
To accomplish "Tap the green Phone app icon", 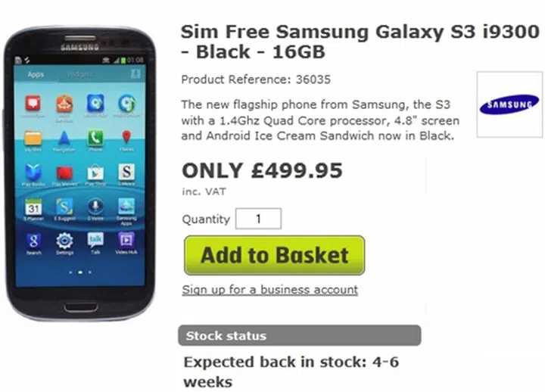I will [x=95, y=138].
